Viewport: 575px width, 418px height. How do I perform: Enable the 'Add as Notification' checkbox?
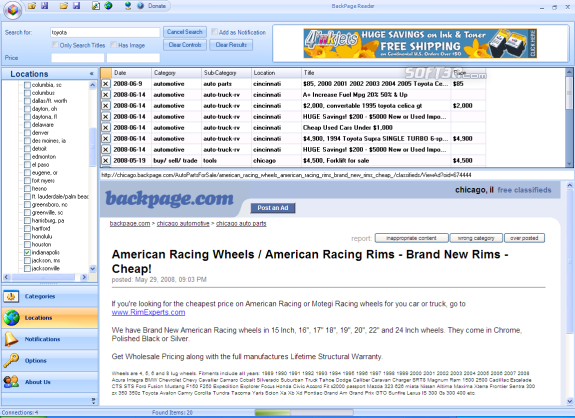tap(215, 32)
